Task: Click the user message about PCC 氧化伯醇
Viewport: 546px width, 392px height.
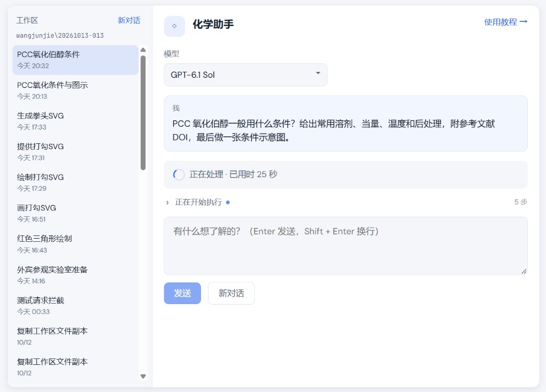Action: pos(346,124)
